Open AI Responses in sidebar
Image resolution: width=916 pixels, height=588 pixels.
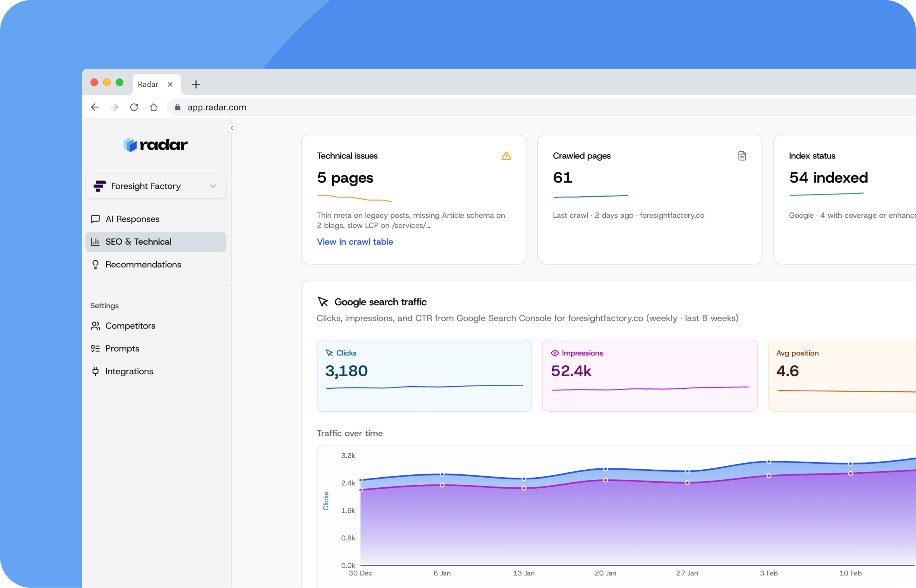(x=132, y=219)
